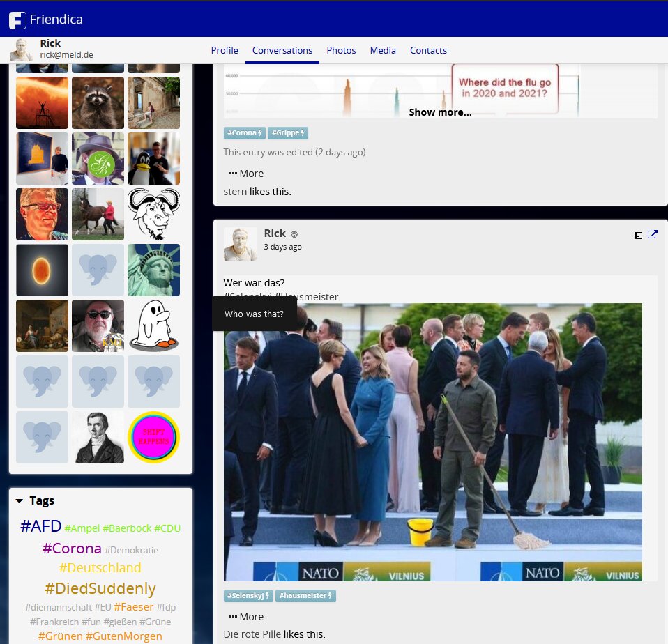Screen dimensions: 668x644
Task: Click the #Corona tag badge on post
Action: coord(244,133)
